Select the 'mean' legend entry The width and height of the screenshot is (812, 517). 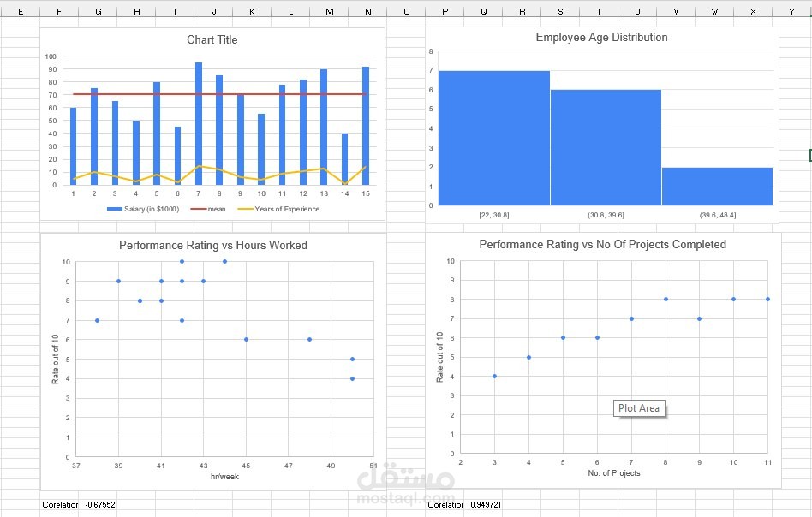(x=208, y=209)
